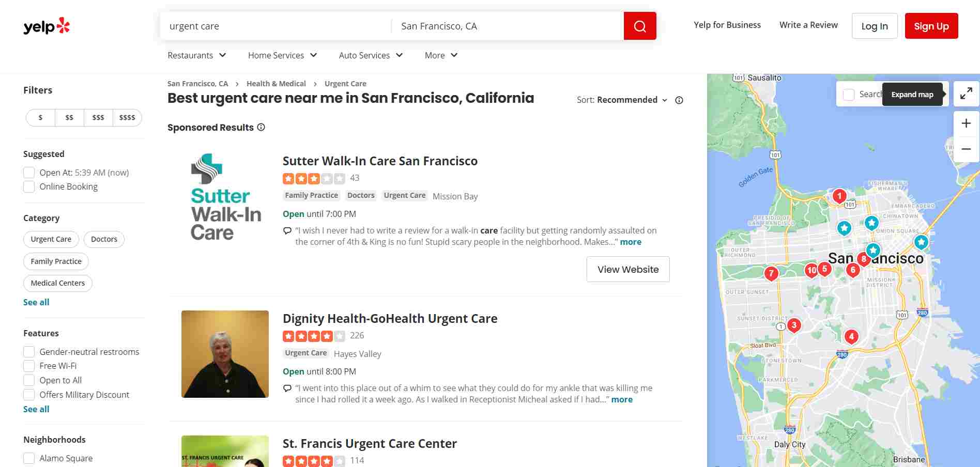This screenshot has width=980, height=467.
Task: Click the quote bubble icon on Sutter review
Action: pyautogui.click(x=287, y=230)
